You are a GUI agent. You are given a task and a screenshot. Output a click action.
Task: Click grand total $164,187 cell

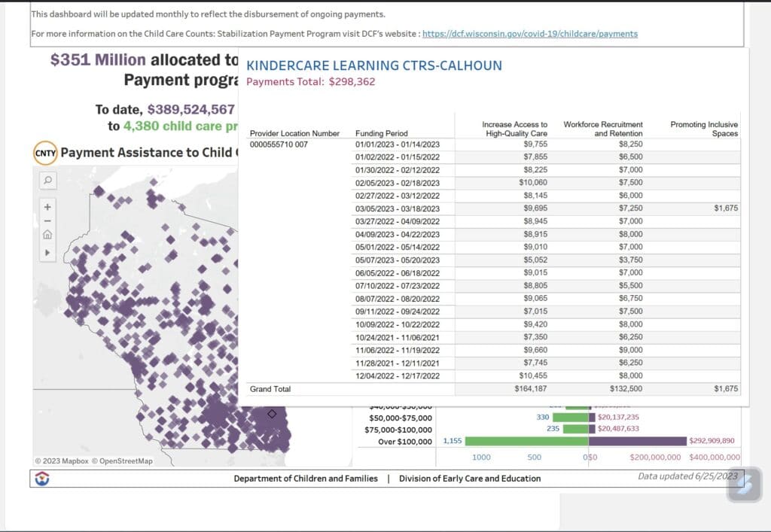pos(531,388)
